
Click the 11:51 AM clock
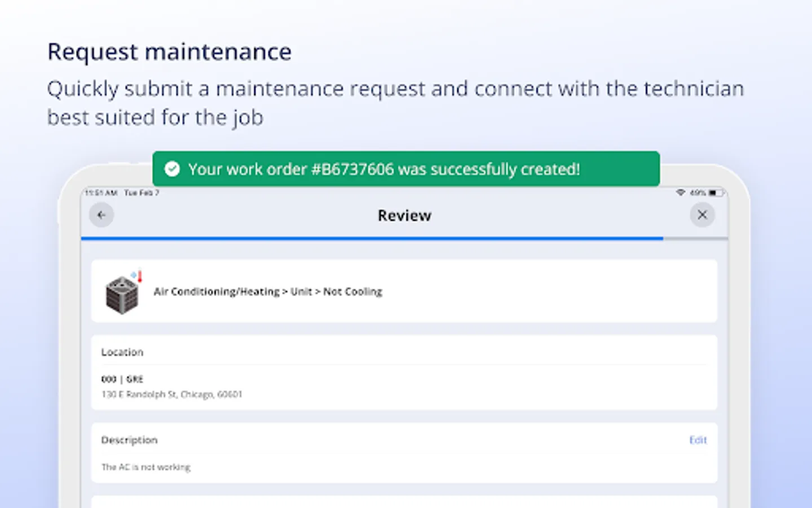(101, 193)
